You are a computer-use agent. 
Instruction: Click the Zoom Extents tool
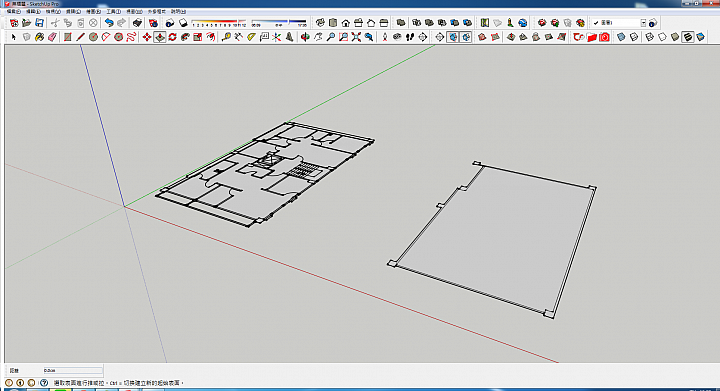pyautogui.click(x=356, y=37)
